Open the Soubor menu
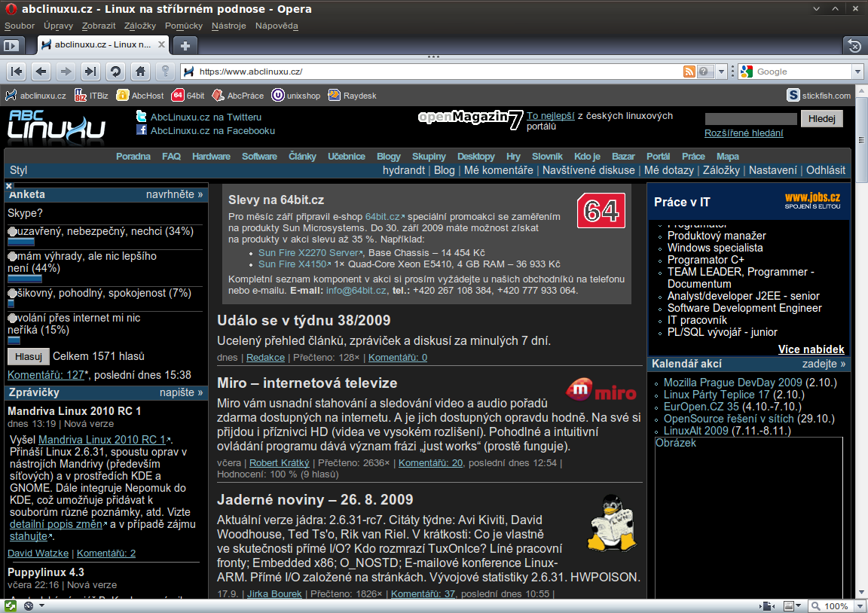This screenshot has height=613, width=868. click(20, 26)
